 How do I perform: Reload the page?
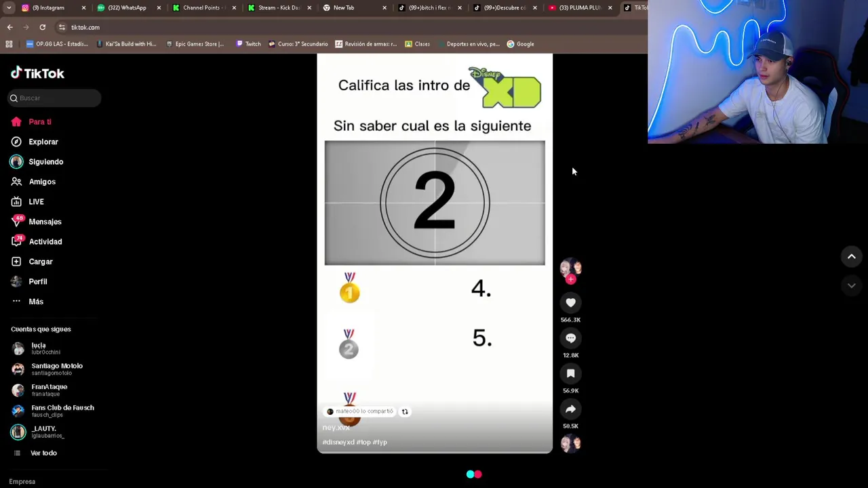tap(43, 27)
